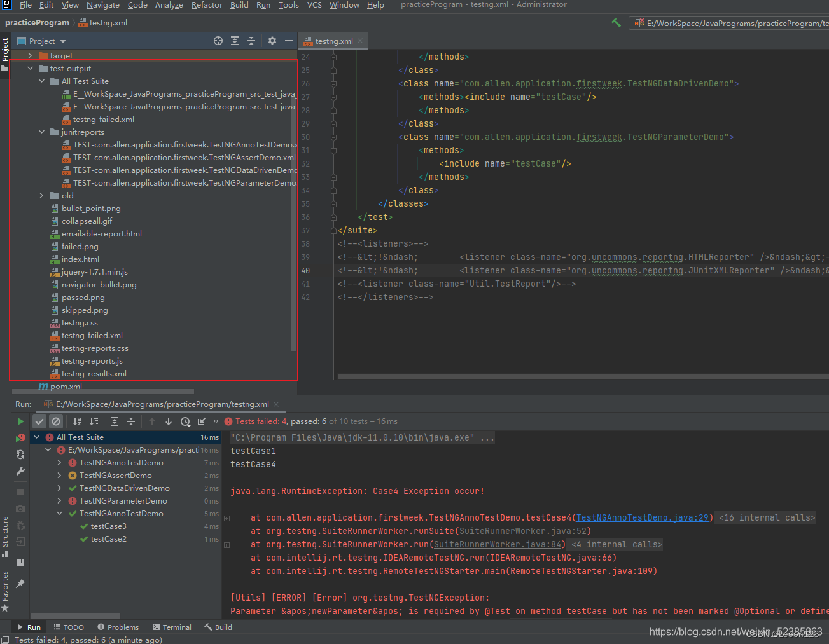Switch to the Terminal tool window
829x644 pixels.
172,627
